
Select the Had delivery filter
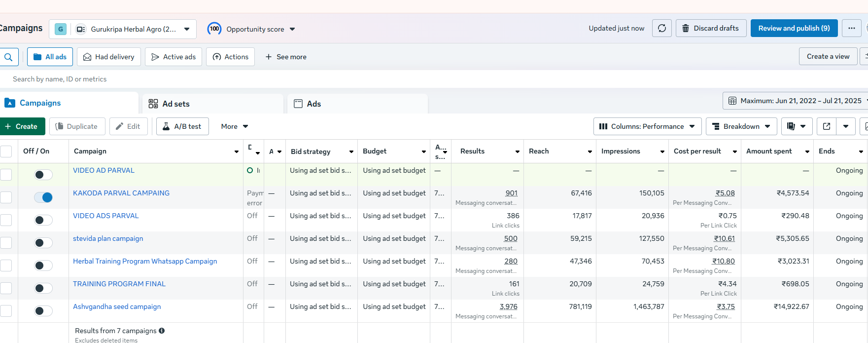(x=108, y=57)
